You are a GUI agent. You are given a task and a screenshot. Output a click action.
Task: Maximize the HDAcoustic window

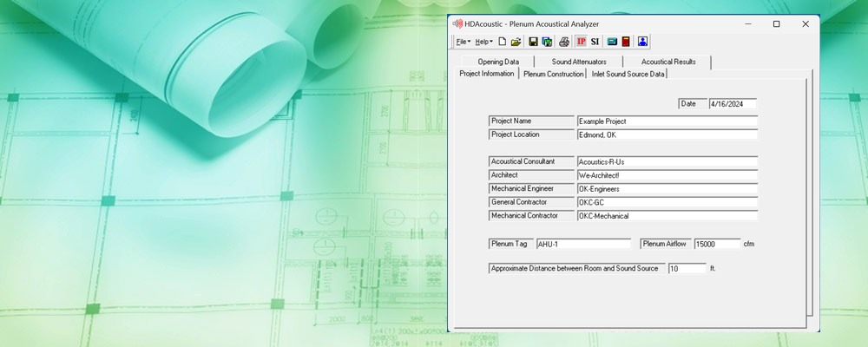pos(777,23)
